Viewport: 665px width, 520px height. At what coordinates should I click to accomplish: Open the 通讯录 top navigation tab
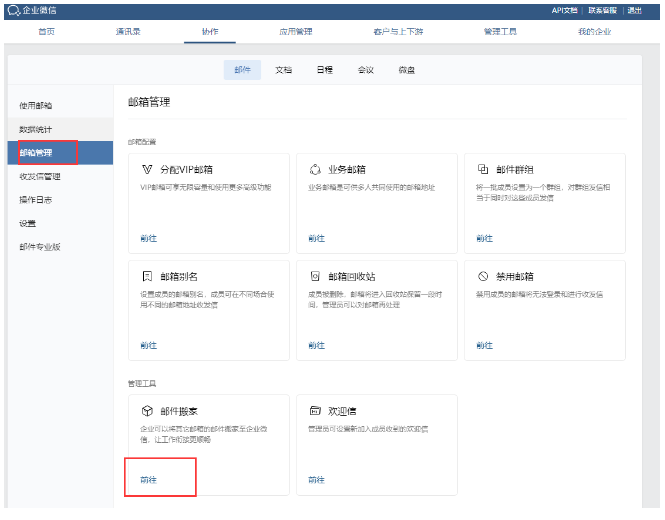tap(128, 32)
